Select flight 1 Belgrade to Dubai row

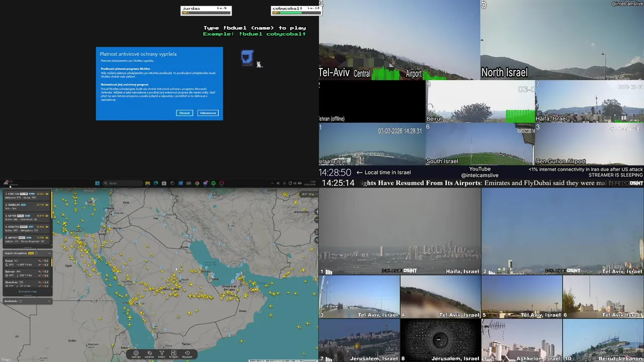click(x=27, y=195)
